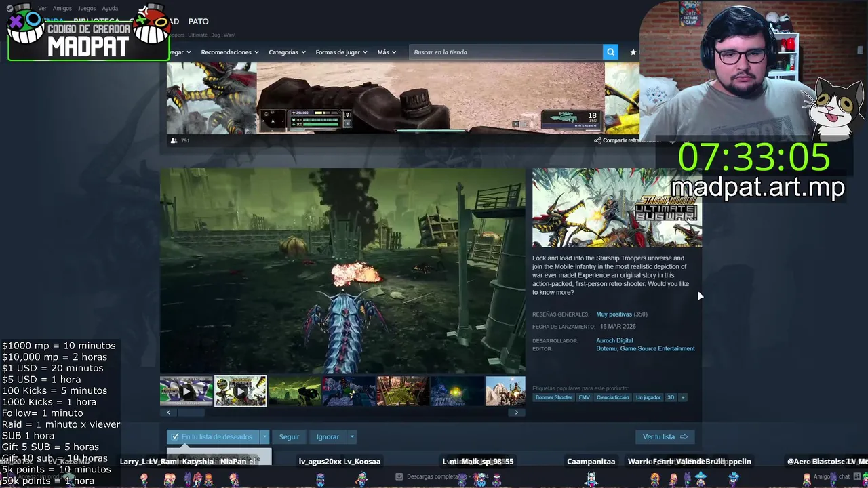
Task: Expand the Más store menu
Action: point(387,52)
